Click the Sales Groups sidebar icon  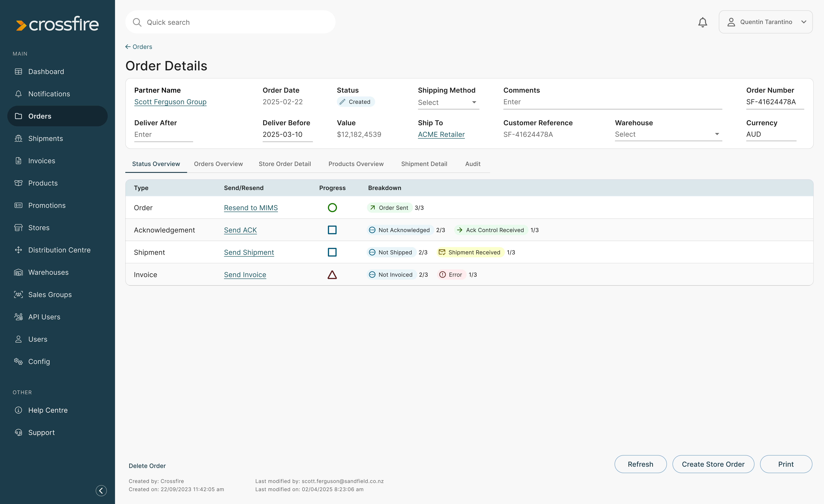click(18, 294)
